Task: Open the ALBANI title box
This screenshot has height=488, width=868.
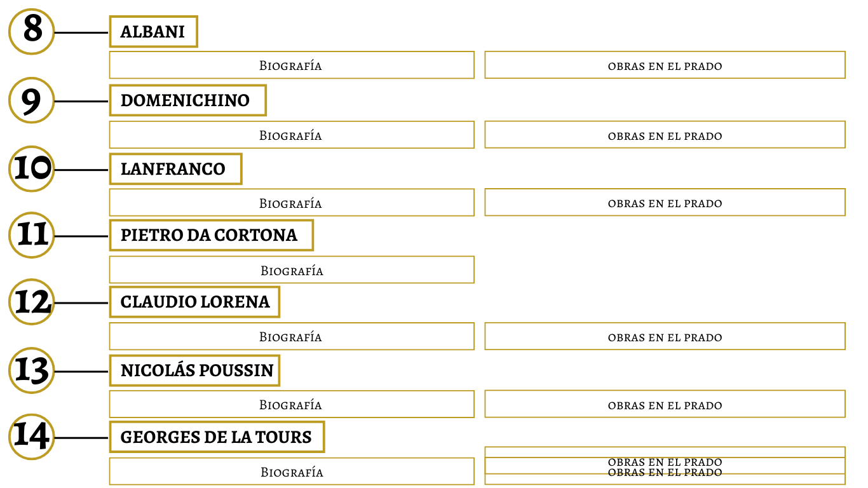Action: click(x=154, y=32)
